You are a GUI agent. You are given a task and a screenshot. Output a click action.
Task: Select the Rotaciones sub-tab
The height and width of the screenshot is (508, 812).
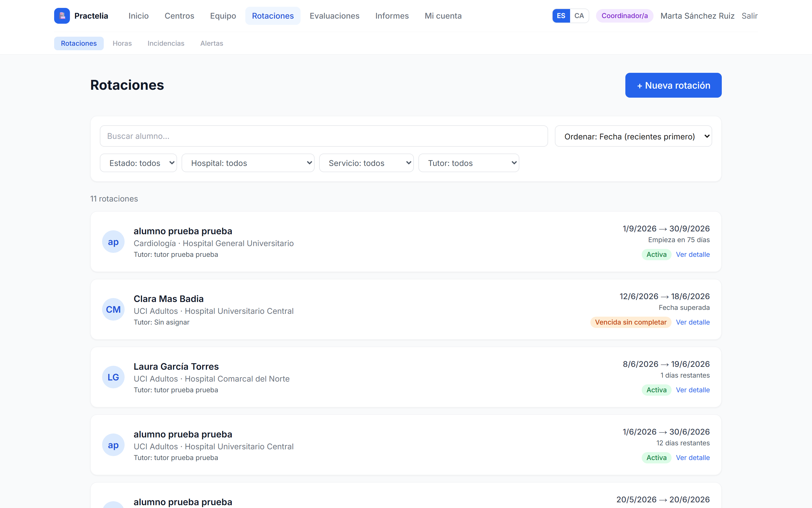(79, 43)
